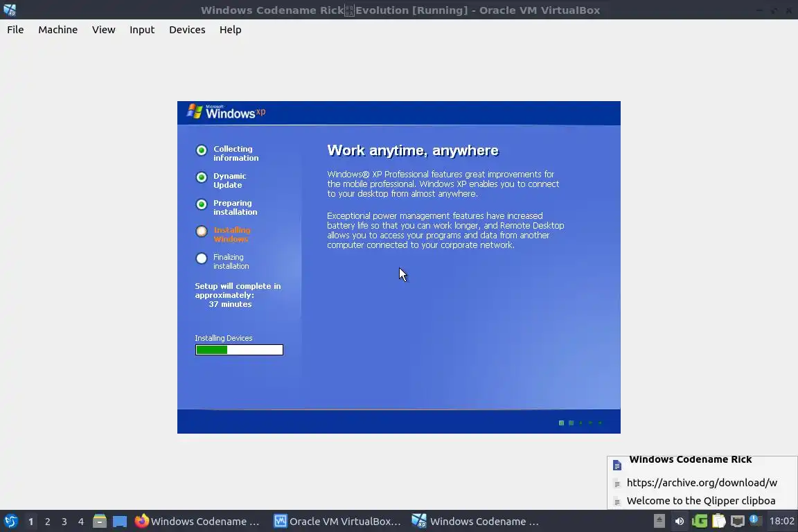Click the show desktop icon on taskbar
This screenshot has width=798, height=532.
tap(120, 522)
